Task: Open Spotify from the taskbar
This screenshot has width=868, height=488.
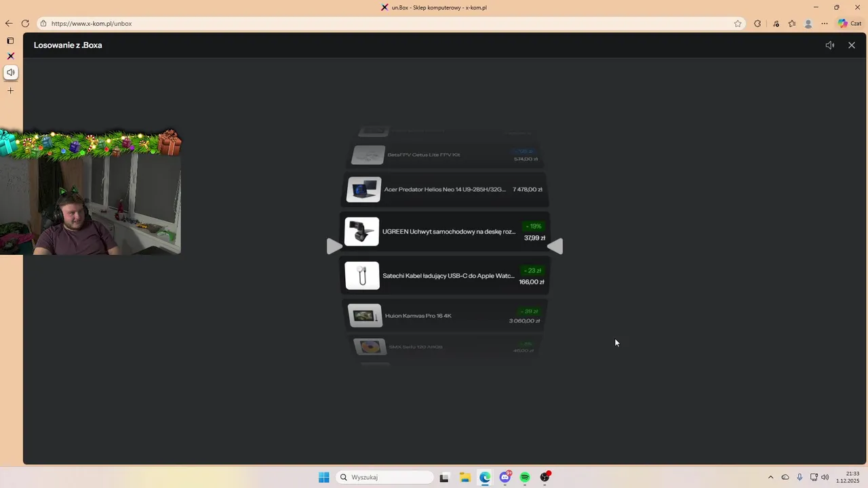Action: pos(525,477)
